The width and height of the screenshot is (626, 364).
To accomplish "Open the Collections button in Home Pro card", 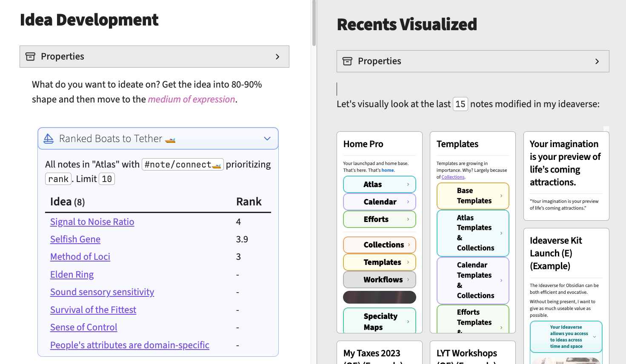I will tap(380, 245).
